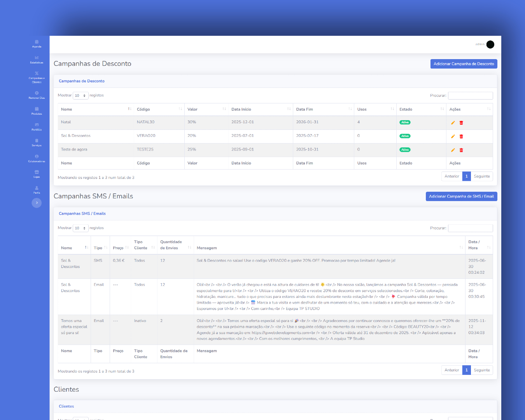The height and width of the screenshot is (420, 525).
Task: Click the trash icon for Sol & Descontos
Action: (461, 136)
